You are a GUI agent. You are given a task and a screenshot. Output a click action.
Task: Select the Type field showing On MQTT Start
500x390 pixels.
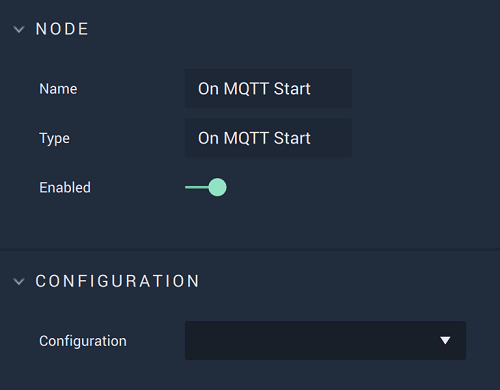pos(268,138)
